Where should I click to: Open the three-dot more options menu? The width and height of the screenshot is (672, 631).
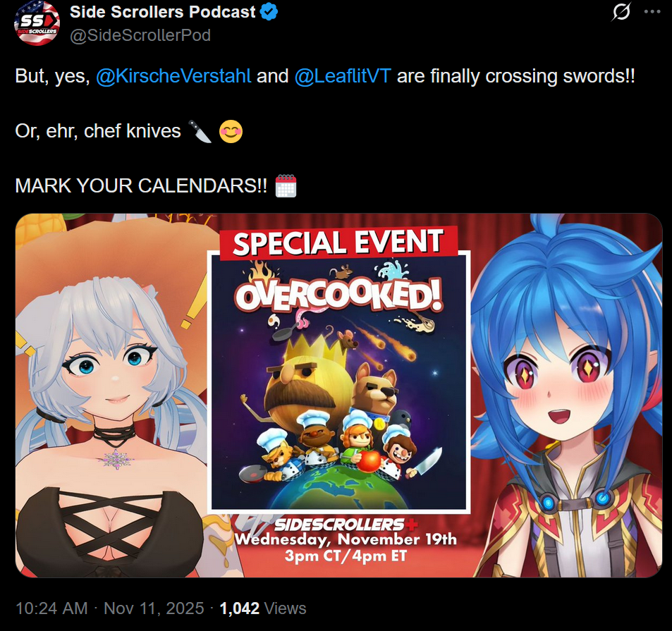(x=652, y=11)
